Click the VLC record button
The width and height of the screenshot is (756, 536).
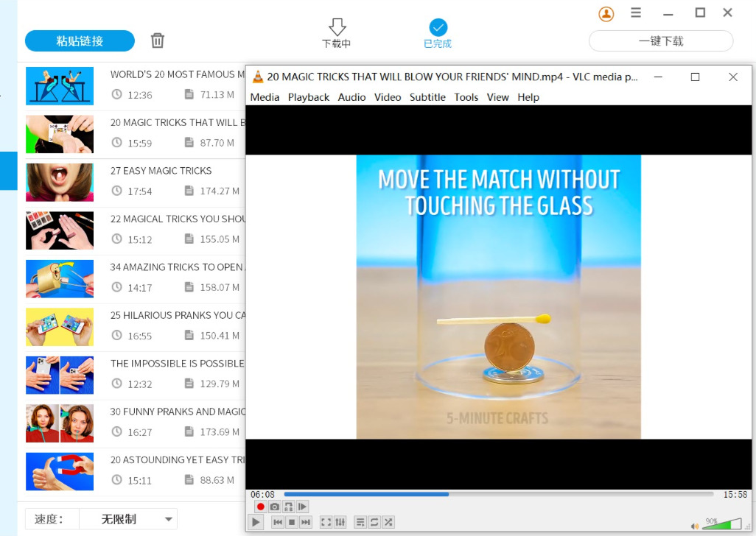click(260, 507)
